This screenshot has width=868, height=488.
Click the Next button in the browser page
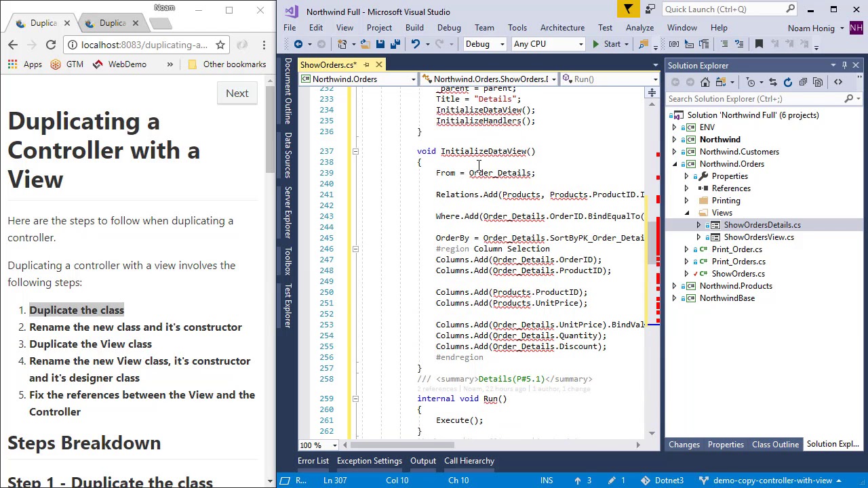[x=237, y=94]
